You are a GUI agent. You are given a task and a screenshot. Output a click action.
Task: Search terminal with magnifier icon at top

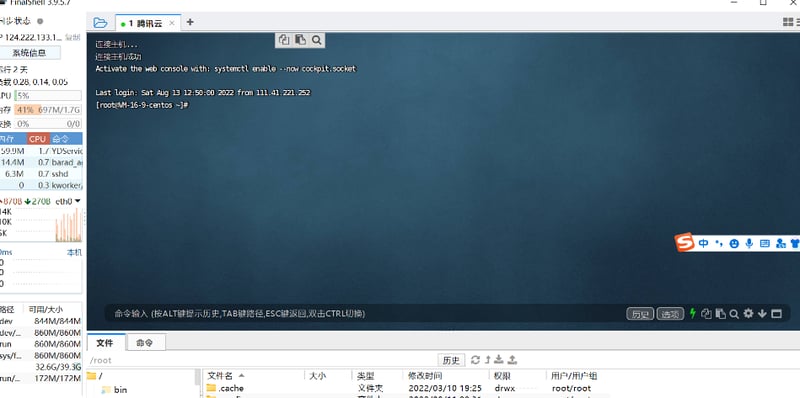[x=316, y=40]
